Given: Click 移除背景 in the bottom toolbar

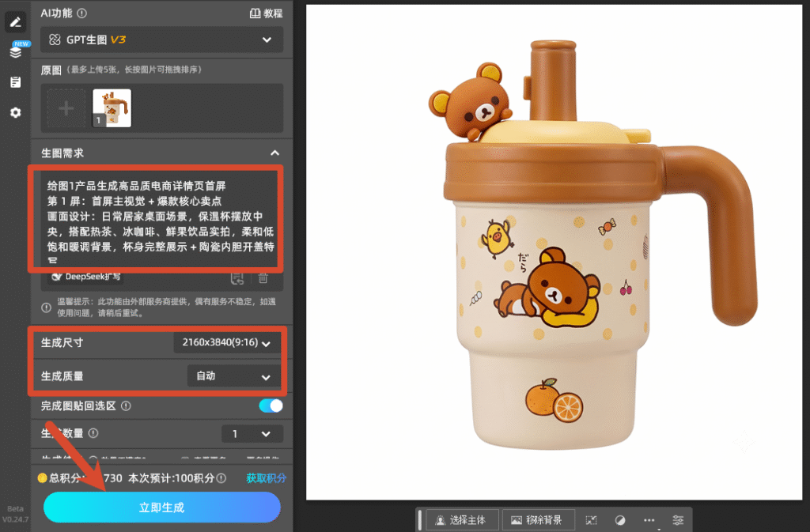Looking at the screenshot, I should pos(537,520).
